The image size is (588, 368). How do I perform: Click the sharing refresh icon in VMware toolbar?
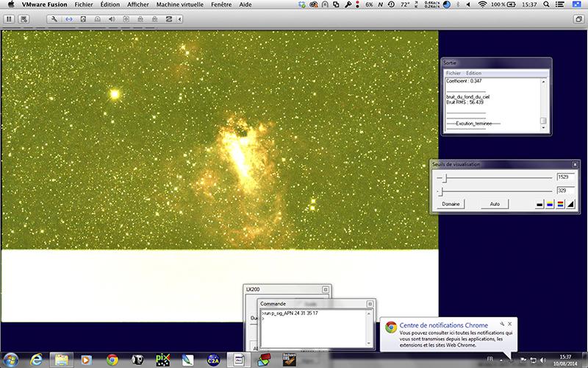169,19
